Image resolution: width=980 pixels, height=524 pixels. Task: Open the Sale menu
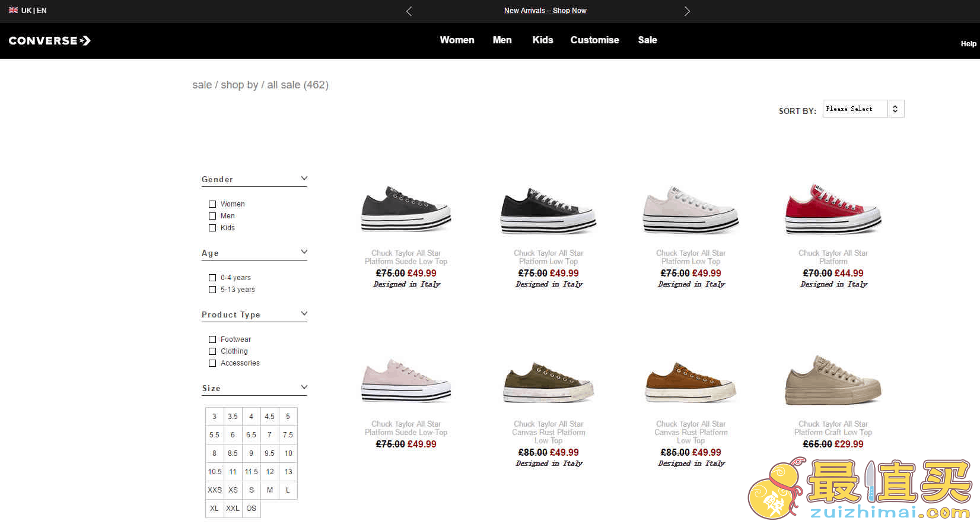(x=647, y=40)
